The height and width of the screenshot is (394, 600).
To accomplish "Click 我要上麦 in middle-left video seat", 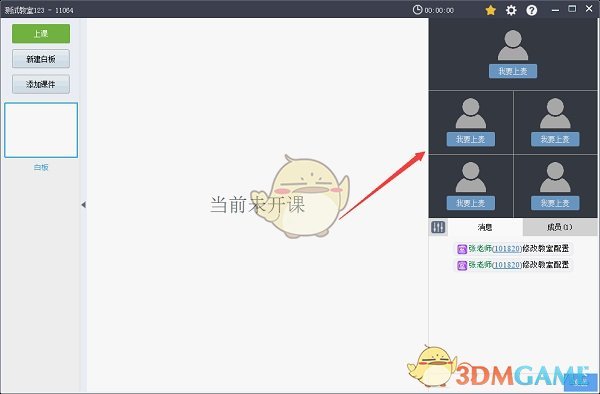I will pos(471,139).
